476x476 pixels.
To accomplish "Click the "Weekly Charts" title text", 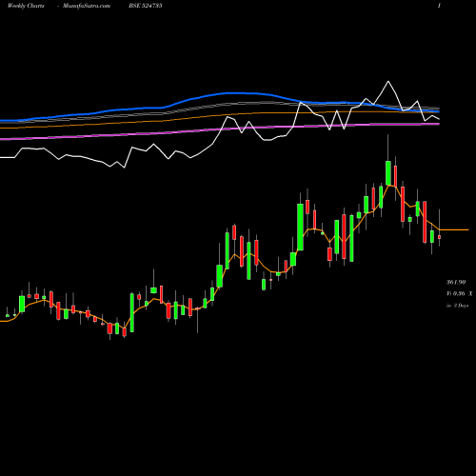I will coord(26,6).
